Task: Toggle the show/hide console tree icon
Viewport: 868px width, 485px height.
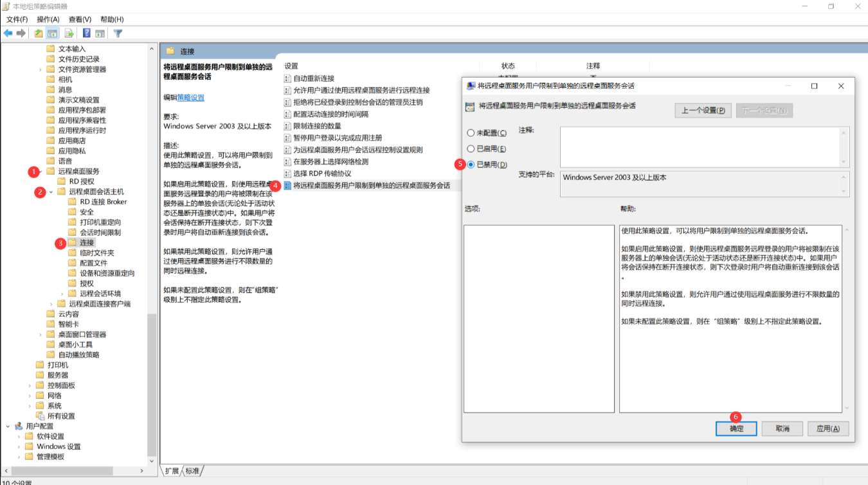Action: pos(53,33)
